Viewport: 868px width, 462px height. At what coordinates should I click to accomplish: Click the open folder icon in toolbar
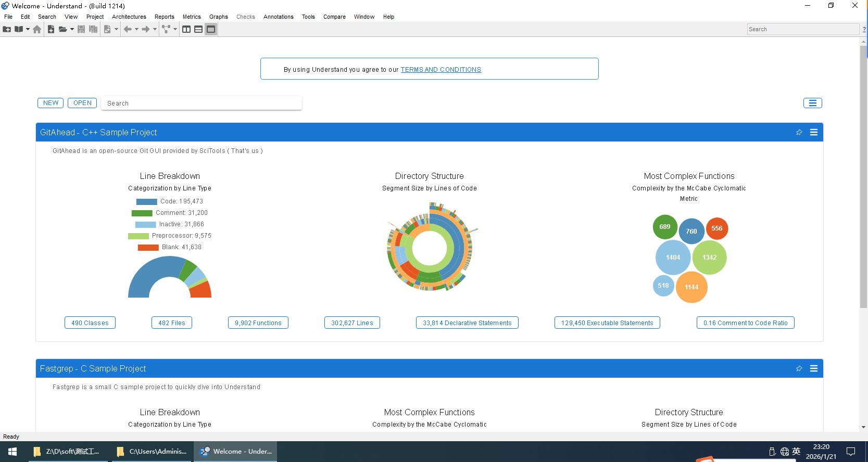tap(62, 30)
